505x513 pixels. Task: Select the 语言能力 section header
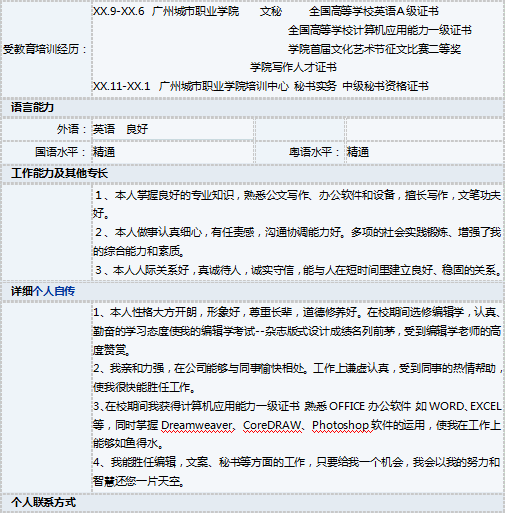(32, 107)
